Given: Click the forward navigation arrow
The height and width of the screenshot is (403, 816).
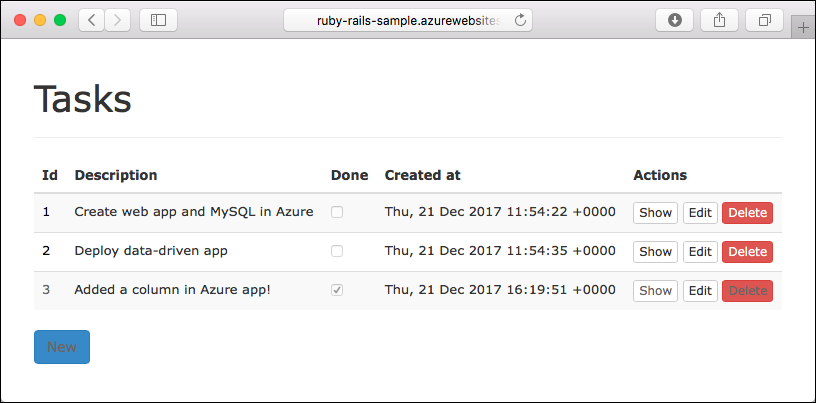Looking at the screenshot, I should (117, 20).
